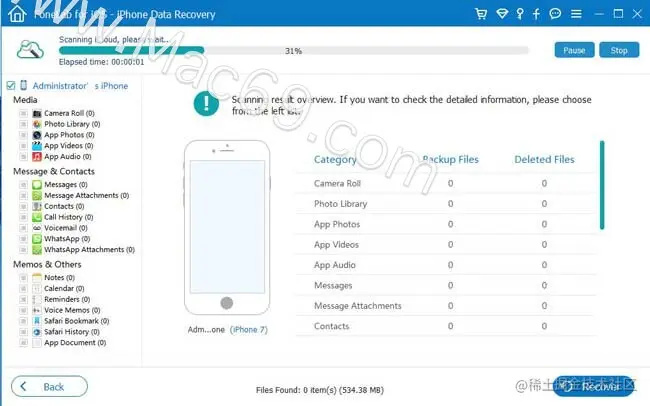Image resolution: width=650 pixels, height=406 pixels.
Task: Select App Document (0) entry
Action: click(x=75, y=343)
